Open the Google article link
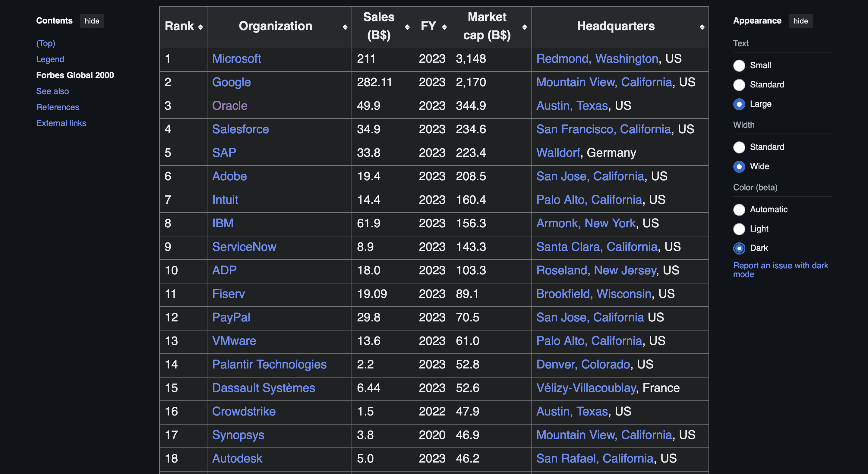 [x=232, y=83]
